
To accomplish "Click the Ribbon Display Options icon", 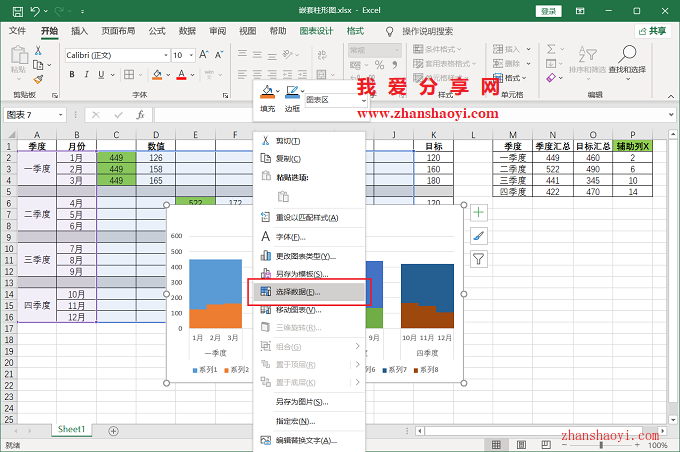I will tap(580, 11).
